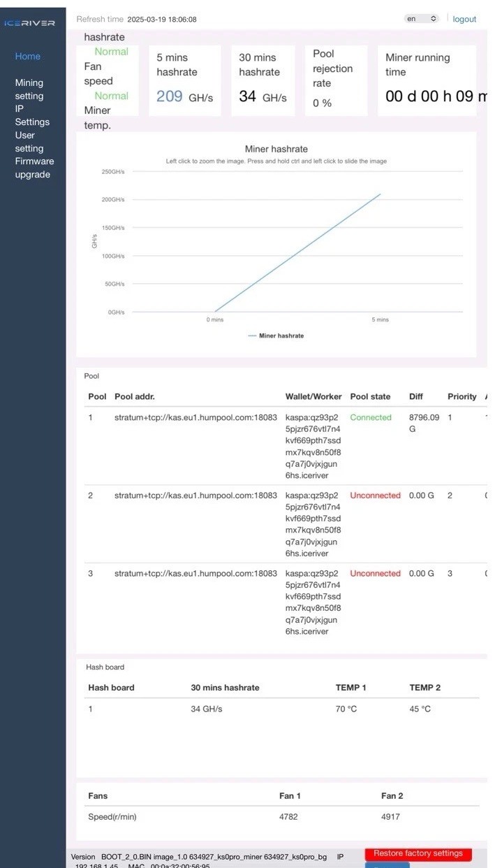Open the language dropdown showing en
Screen dimensions: 502x868
422,19
